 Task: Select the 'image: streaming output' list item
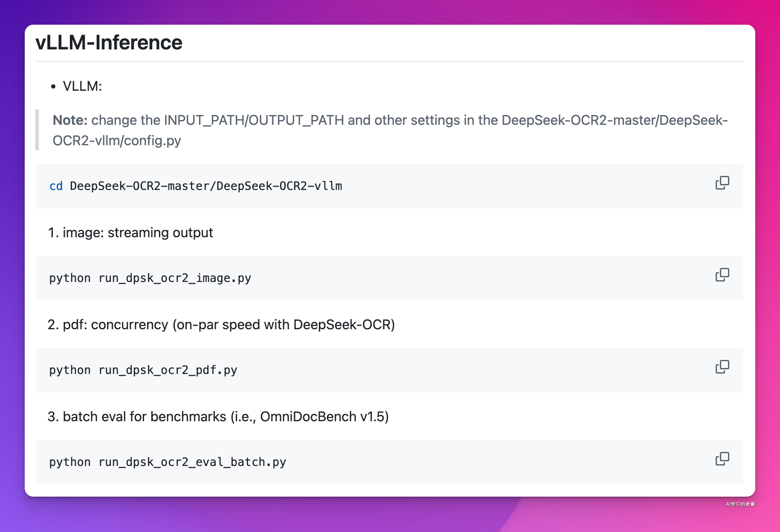pyautogui.click(x=138, y=233)
